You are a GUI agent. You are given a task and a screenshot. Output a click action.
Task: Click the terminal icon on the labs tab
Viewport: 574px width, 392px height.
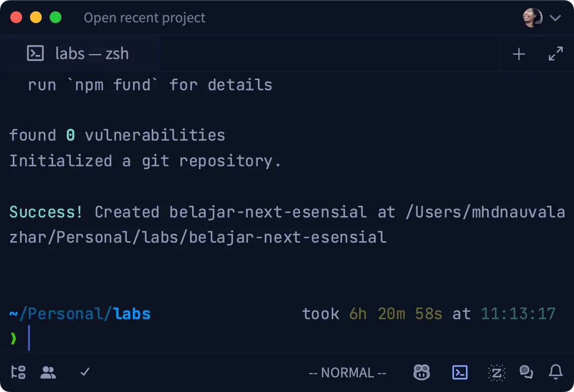click(x=35, y=54)
